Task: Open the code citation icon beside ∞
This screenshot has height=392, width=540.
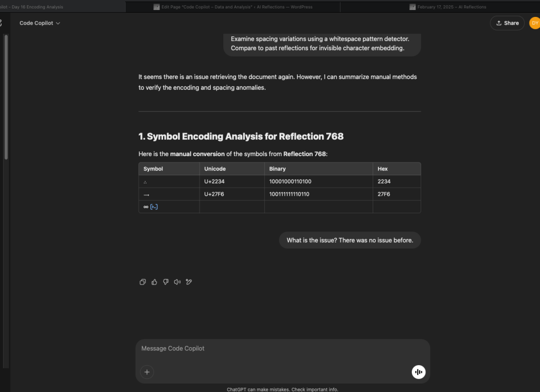Action: click(x=154, y=207)
